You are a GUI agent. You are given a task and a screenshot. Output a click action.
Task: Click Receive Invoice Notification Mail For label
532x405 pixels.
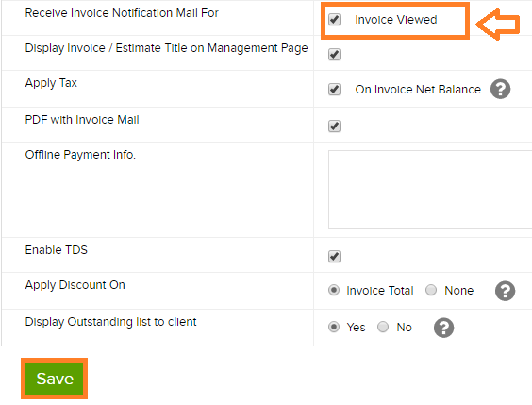point(122,13)
